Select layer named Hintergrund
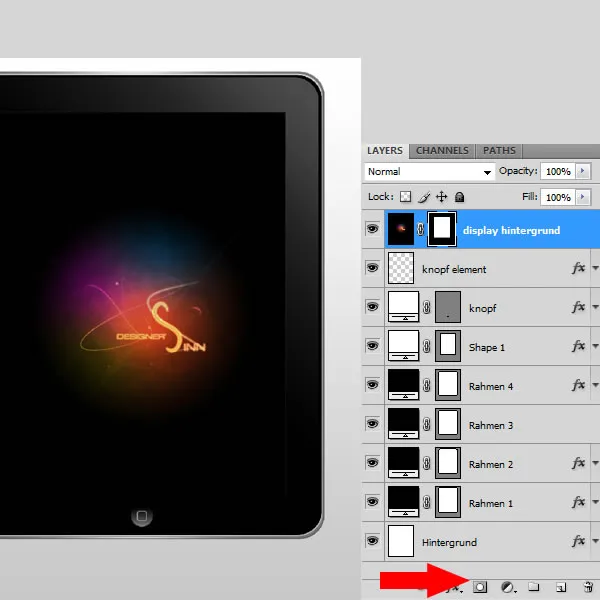Screen dimensions: 600x600 pyautogui.click(x=449, y=543)
